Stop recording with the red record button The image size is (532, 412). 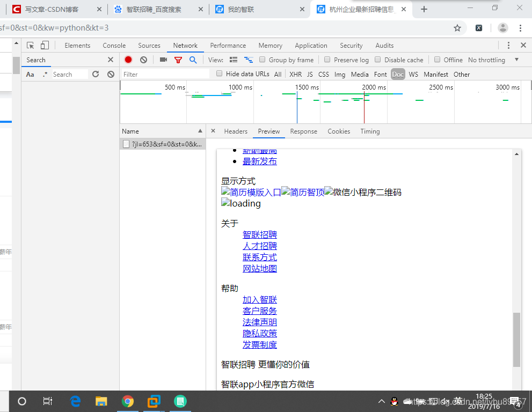[x=128, y=60]
